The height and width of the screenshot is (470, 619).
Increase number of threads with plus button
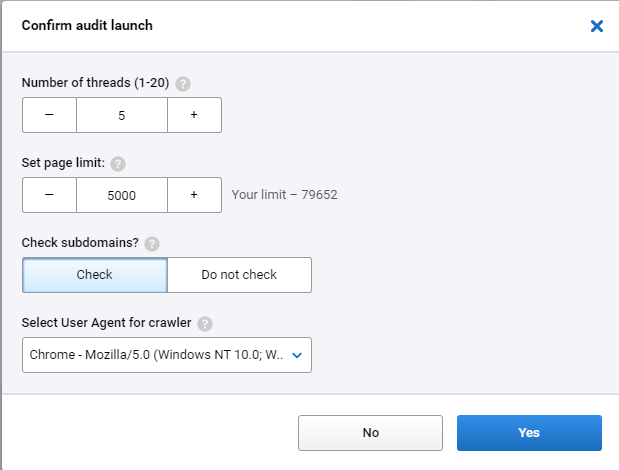point(194,115)
